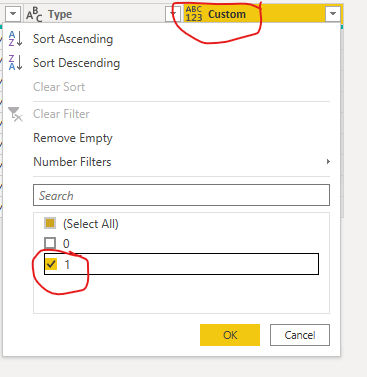The height and width of the screenshot is (377, 367).
Task: Click the Sort Descending Z-A icon
Action: pos(15,63)
